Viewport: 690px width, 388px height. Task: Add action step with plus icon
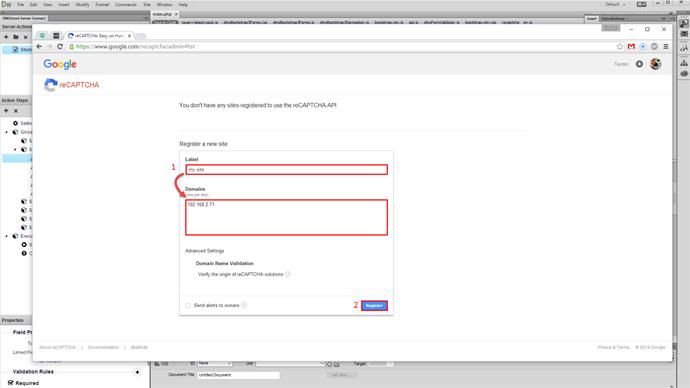pos(6,111)
